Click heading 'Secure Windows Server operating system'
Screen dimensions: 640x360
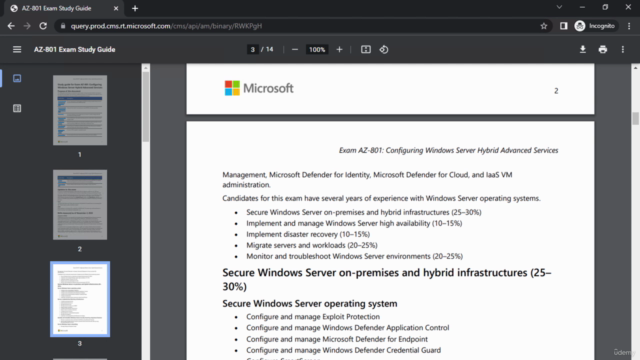tap(310, 303)
